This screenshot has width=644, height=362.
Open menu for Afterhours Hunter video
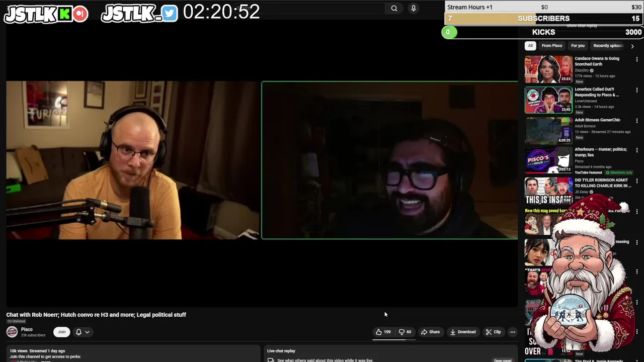click(637, 150)
